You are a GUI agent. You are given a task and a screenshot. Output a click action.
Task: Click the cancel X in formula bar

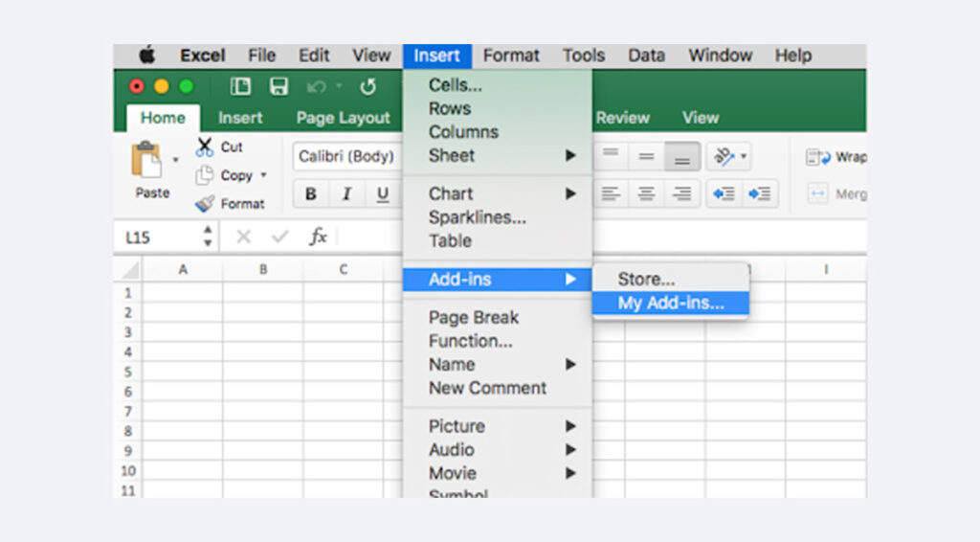pyautogui.click(x=244, y=237)
